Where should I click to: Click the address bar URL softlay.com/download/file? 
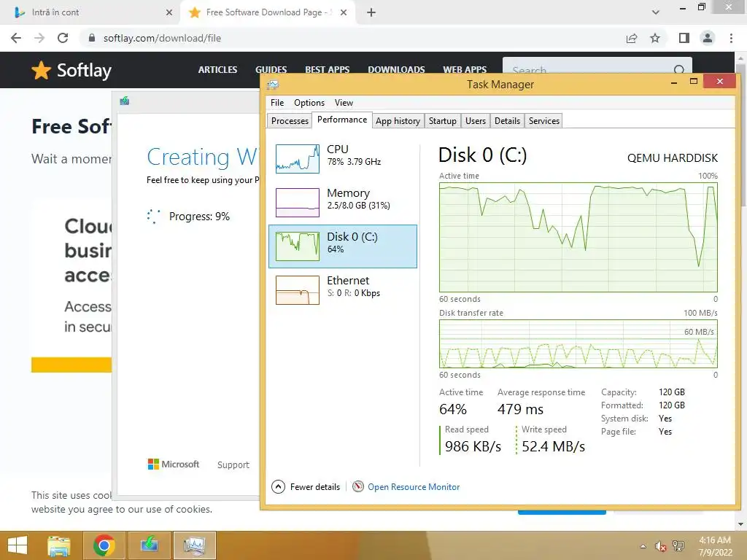[x=162, y=38]
